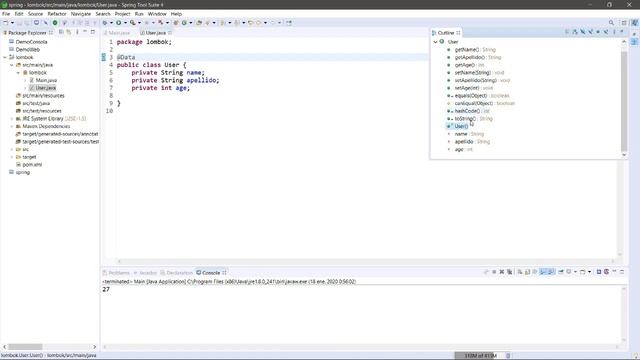This screenshot has width=640, height=360.
Task: Click heap status memory bar
Action: point(480,356)
